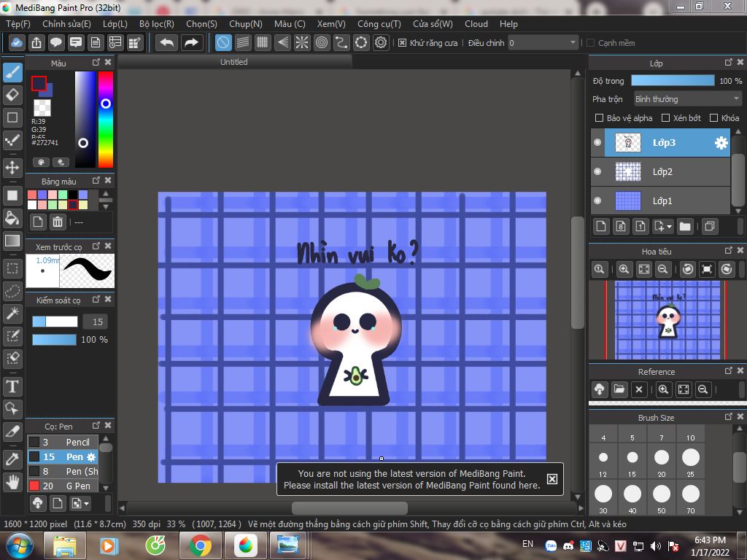Image resolution: width=747 pixels, height=560 pixels.
Task: Enable Bảo vệ alpha checkbox
Action: tap(600, 117)
